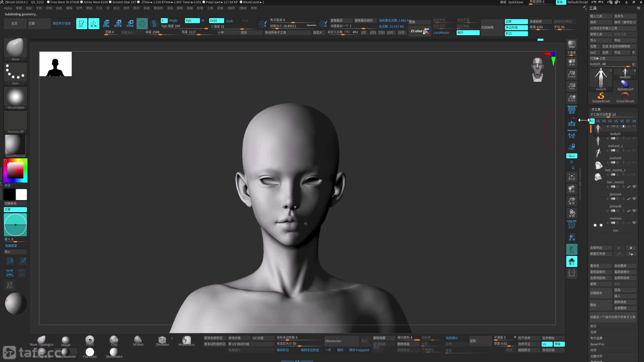This screenshot has width=644, height=362.
Task: Activate Edit mode button
Action: (x=82, y=24)
